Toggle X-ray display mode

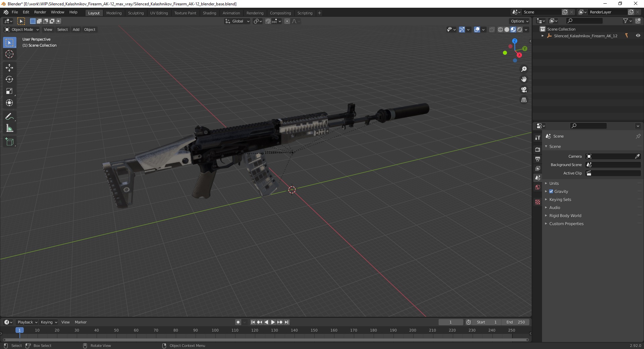tap(492, 30)
